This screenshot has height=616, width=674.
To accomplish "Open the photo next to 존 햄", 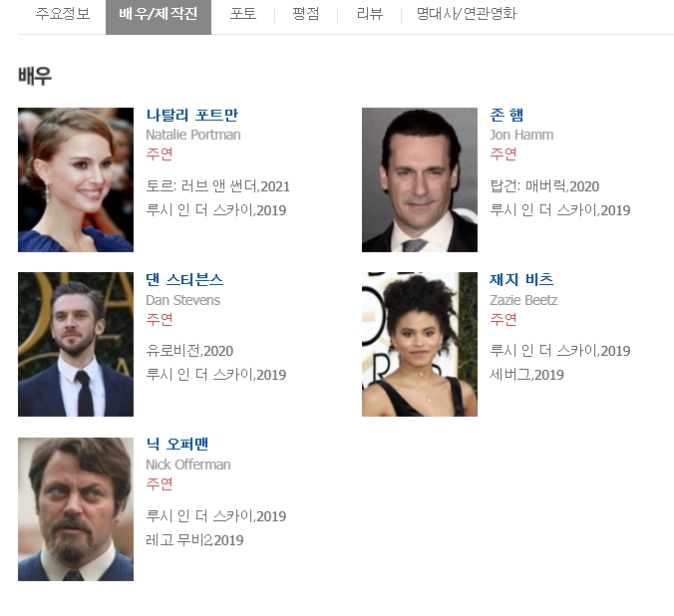I will [420, 179].
